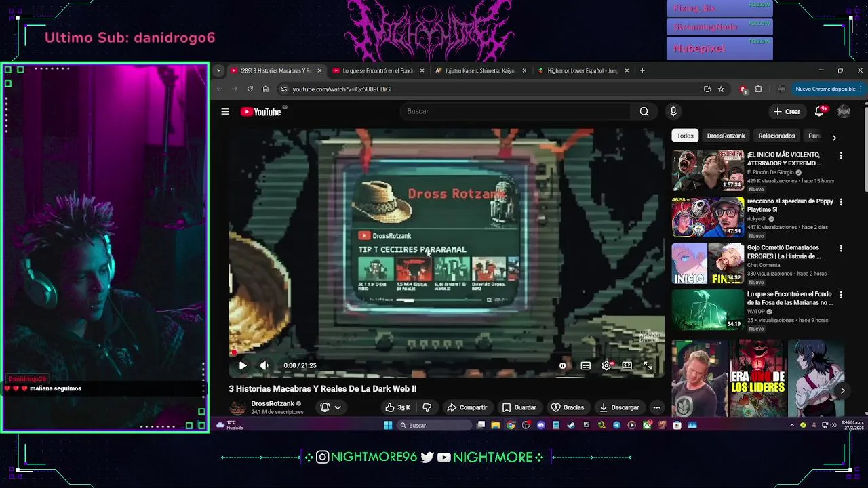868x488 pixels.
Task: Open File Explorer from the taskbar
Action: click(496, 425)
